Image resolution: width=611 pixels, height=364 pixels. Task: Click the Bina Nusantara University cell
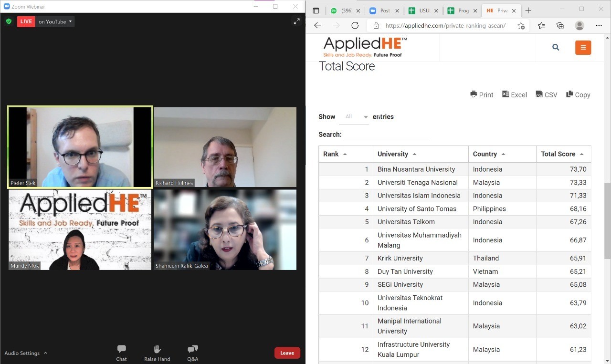click(421, 169)
